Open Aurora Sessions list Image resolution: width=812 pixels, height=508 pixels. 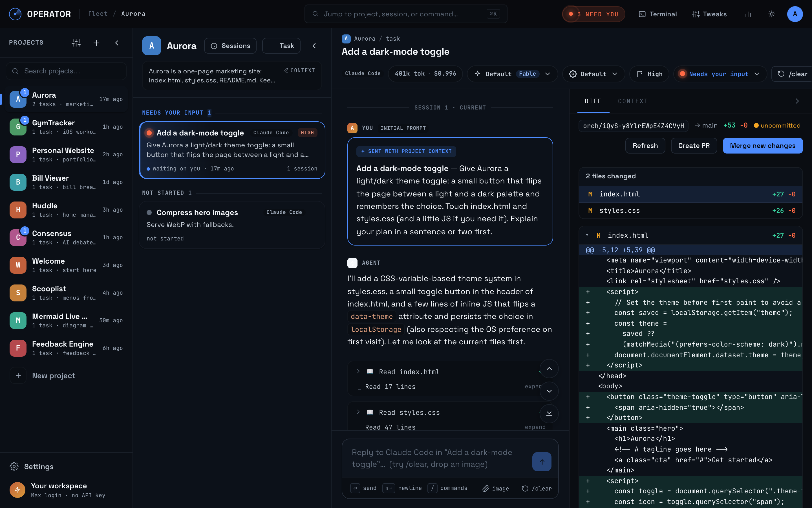tap(230, 46)
